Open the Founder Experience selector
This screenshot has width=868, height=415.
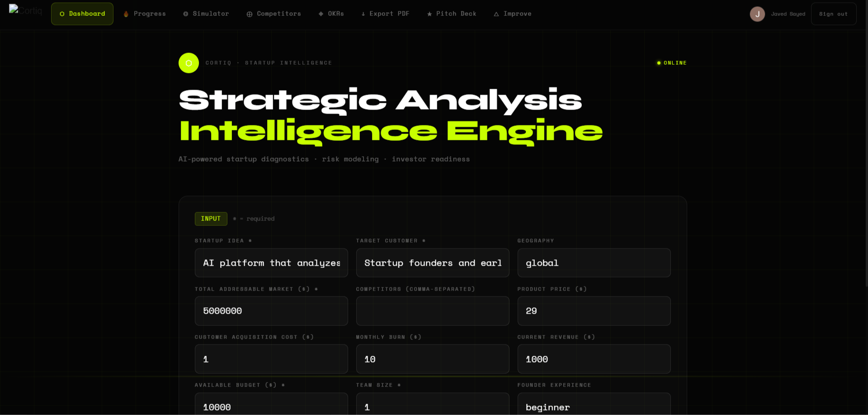click(x=594, y=407)
